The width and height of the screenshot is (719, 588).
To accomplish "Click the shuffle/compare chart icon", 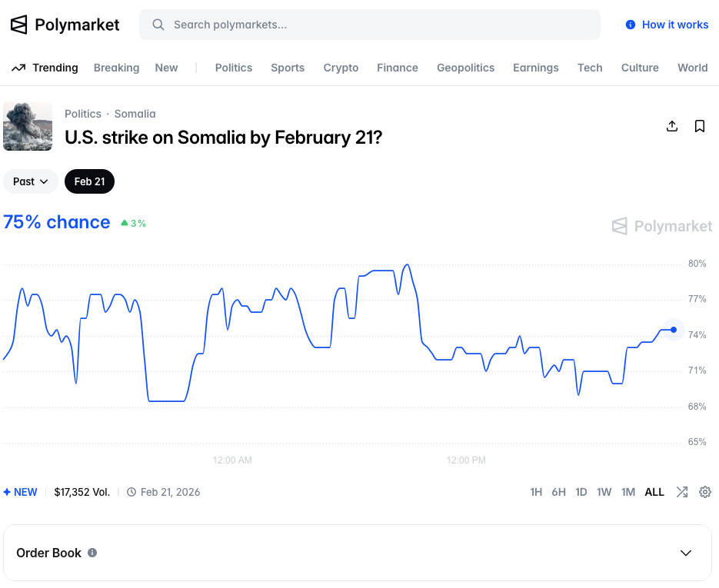I will (x=682, y=492).
